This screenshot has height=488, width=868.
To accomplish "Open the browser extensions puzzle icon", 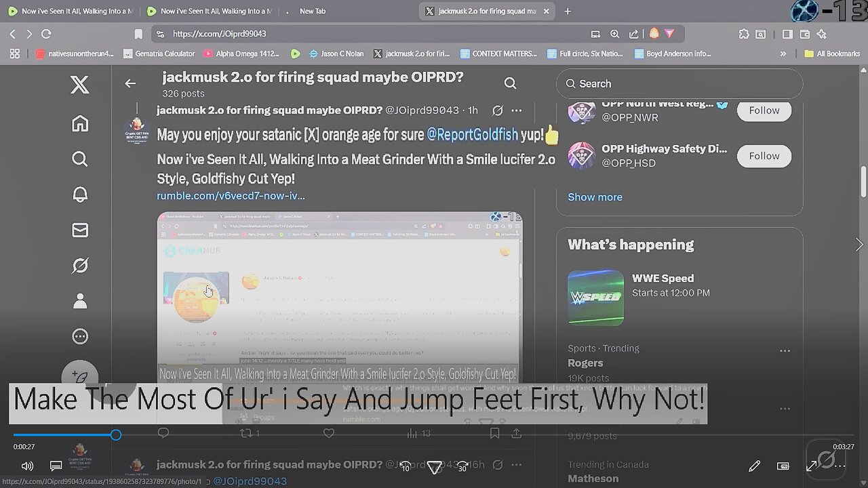I will (744, 34).
